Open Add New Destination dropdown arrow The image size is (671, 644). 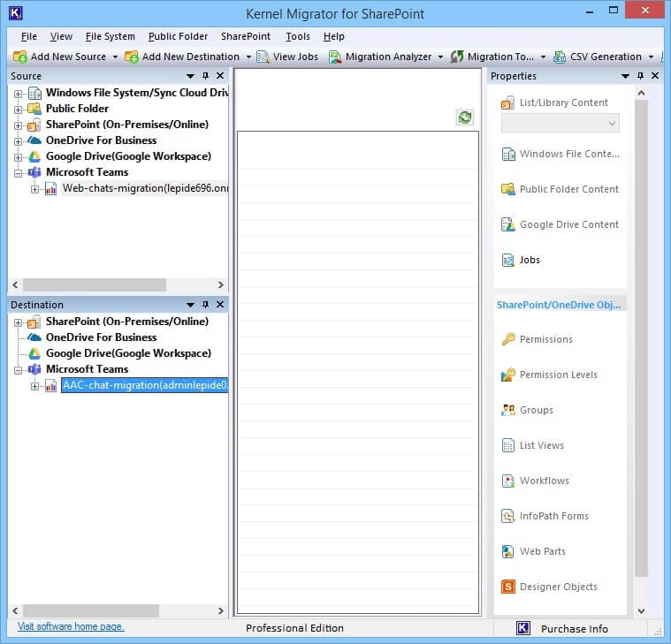pos(248,57)
